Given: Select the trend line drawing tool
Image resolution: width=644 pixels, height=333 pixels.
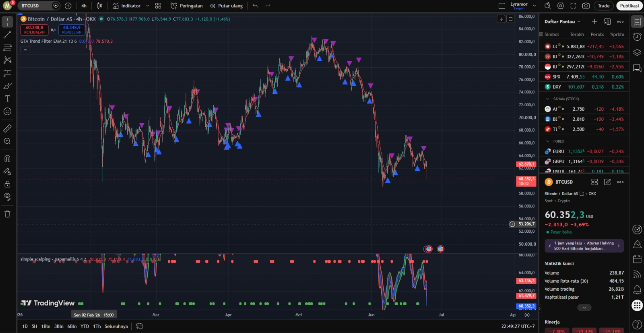Looking at the screenshot, I should [x=7, y=35].
